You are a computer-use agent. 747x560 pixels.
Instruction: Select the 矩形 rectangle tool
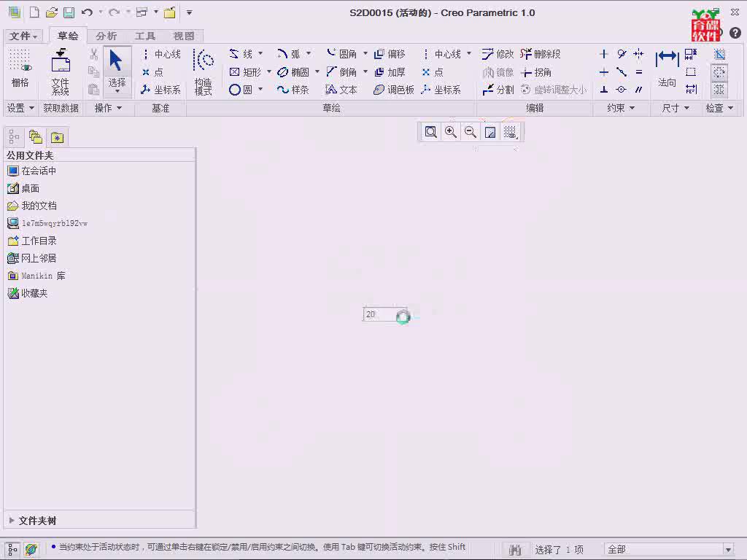click(x=245, y=72)
